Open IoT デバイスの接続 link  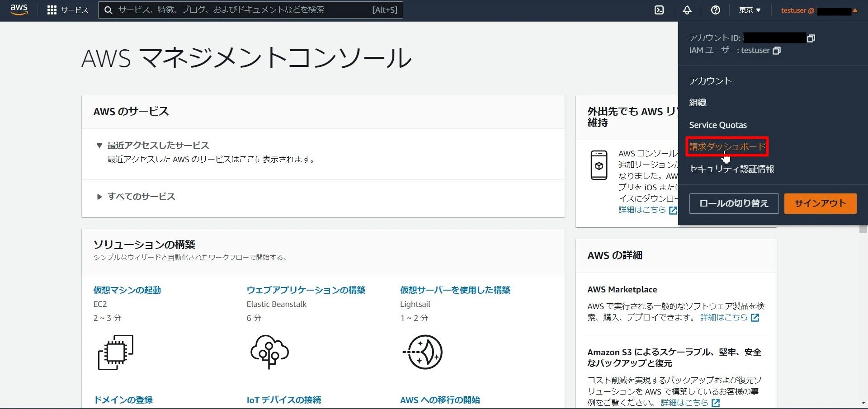pyautogui.click(x=284, y=400)
